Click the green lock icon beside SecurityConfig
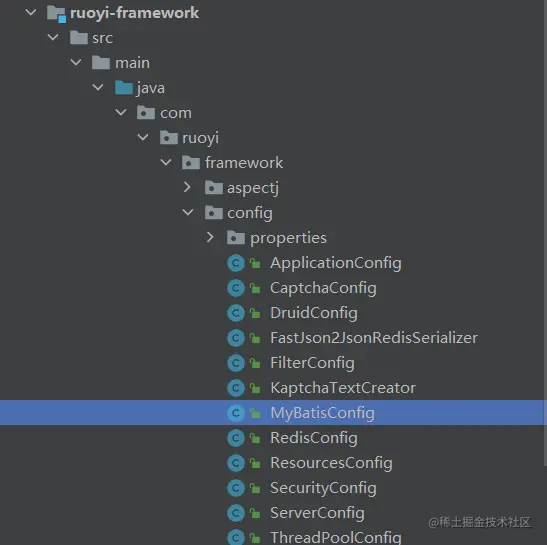547x545 pixels. pyautogui.click(x=255, y=488)
